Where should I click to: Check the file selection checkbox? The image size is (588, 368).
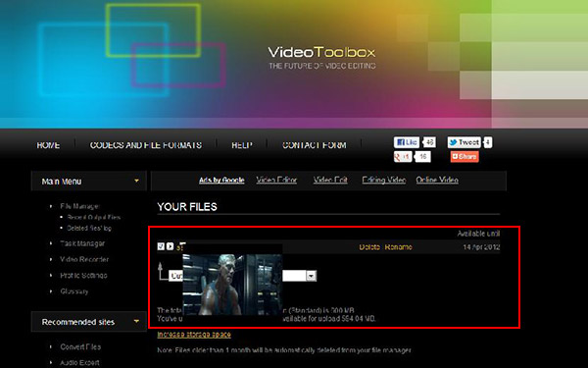click(x=161, y=246)
